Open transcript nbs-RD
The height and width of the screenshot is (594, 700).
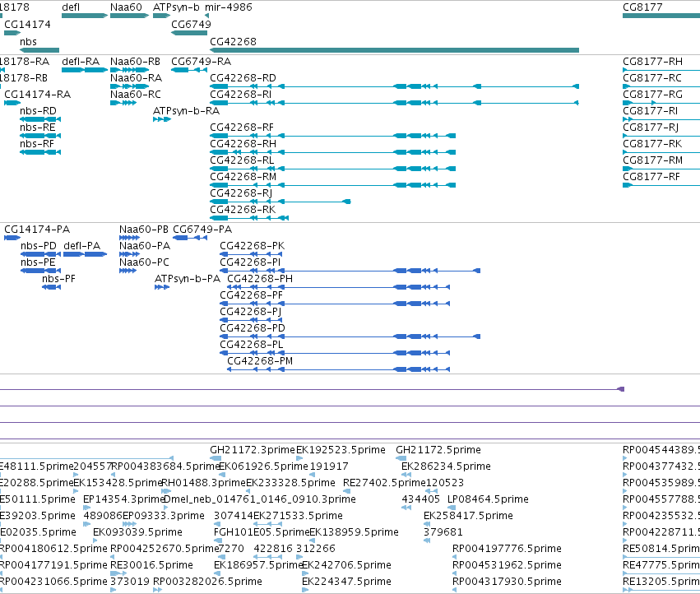tap(38, 111)
